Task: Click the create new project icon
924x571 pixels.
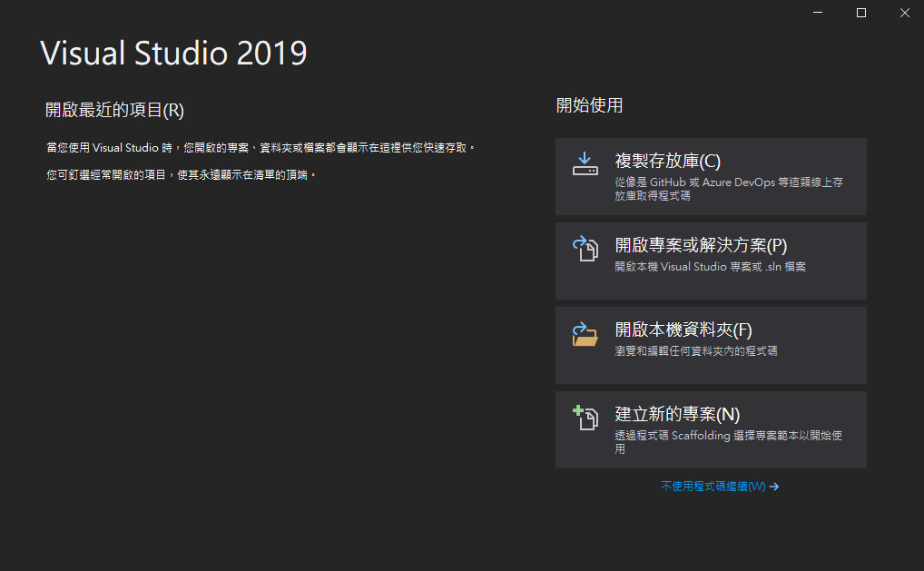Action: (585, 418)
